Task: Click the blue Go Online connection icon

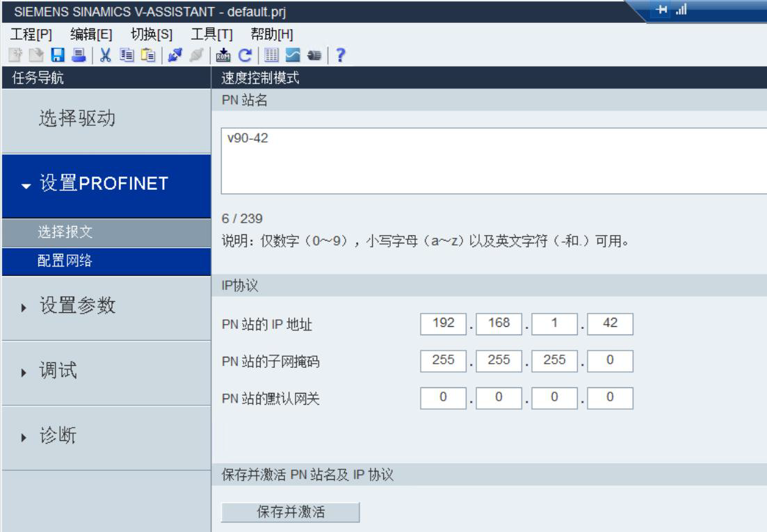Action: [175, 55]
